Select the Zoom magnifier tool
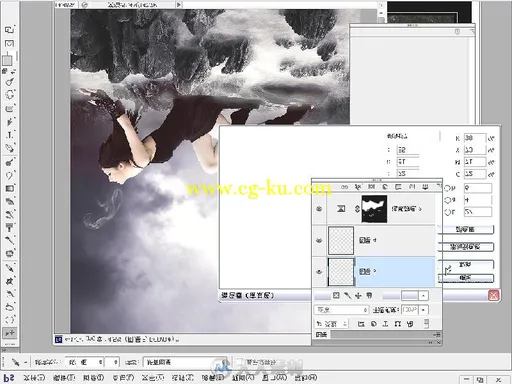Viewport: 512px width, 384px height. click(9, 82)
